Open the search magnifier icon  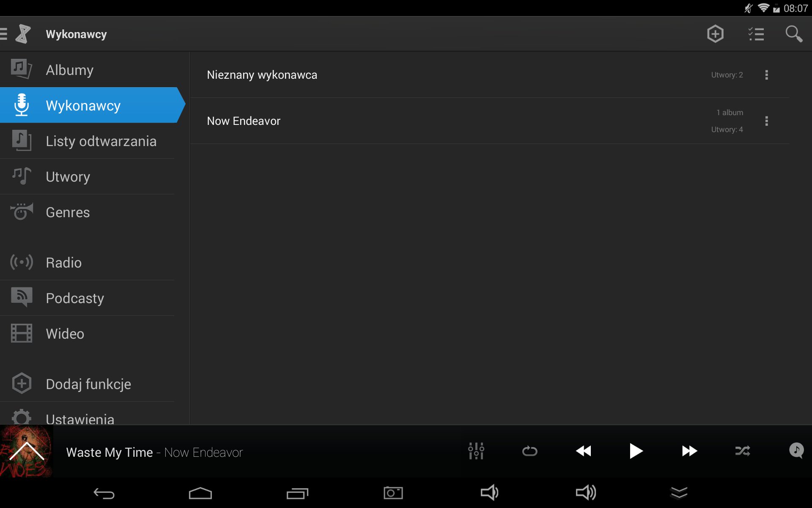coord(793,34)
